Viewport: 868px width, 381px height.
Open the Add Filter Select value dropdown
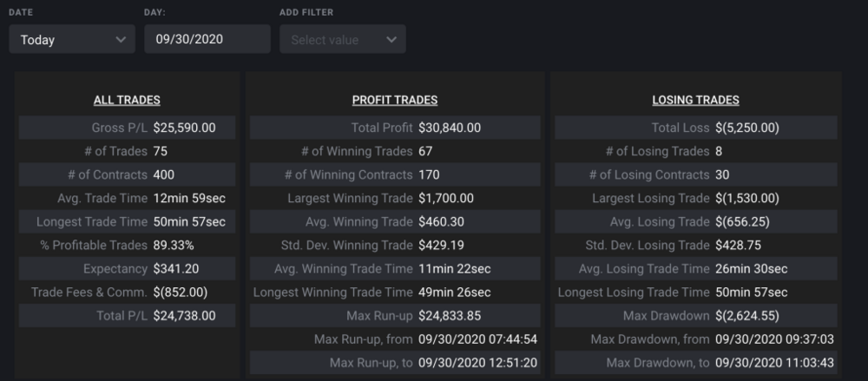coord(342,40)
